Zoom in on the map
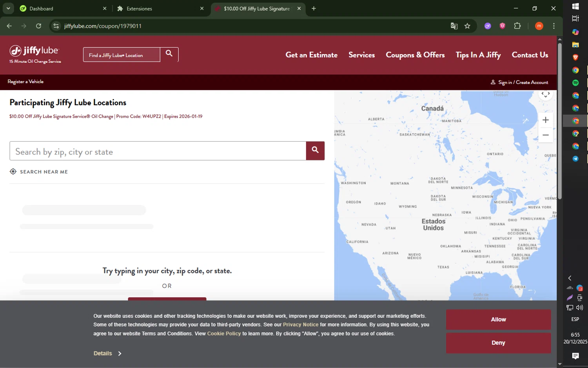This screenshot has height=368, width=588. click(545, 120)
